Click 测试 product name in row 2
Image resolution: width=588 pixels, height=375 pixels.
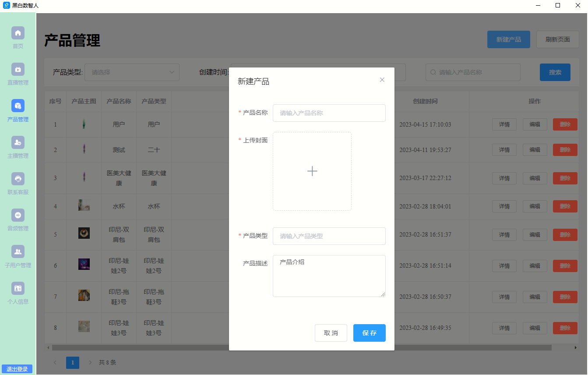(x=119, y=150)
